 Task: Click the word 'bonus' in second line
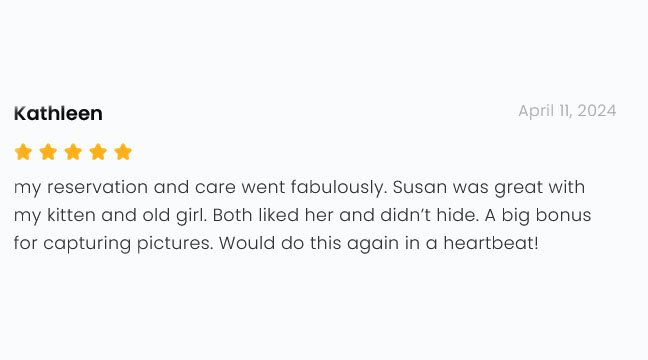tap(563, 215)
